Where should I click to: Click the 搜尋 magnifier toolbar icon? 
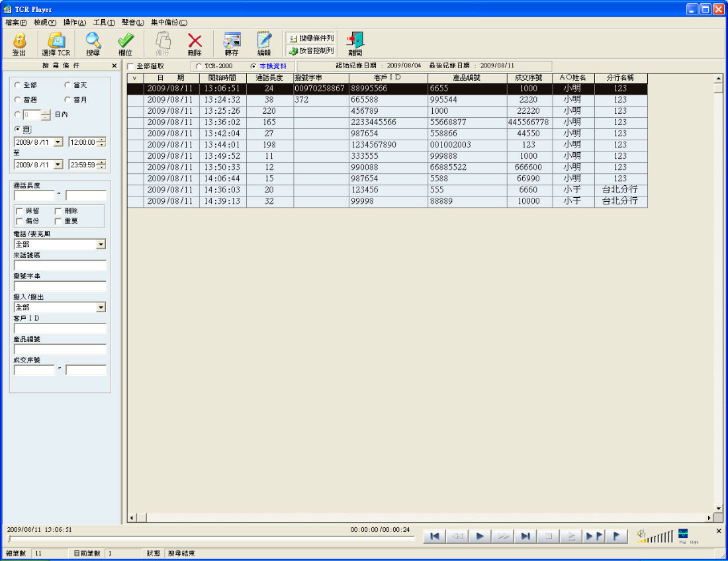(93, 44)
